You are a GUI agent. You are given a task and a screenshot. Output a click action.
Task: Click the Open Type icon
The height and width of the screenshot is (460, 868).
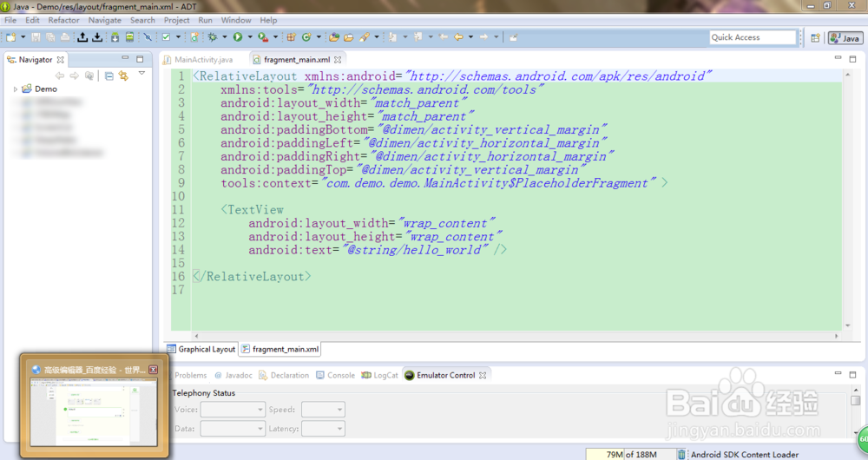(x=334, y=37)
